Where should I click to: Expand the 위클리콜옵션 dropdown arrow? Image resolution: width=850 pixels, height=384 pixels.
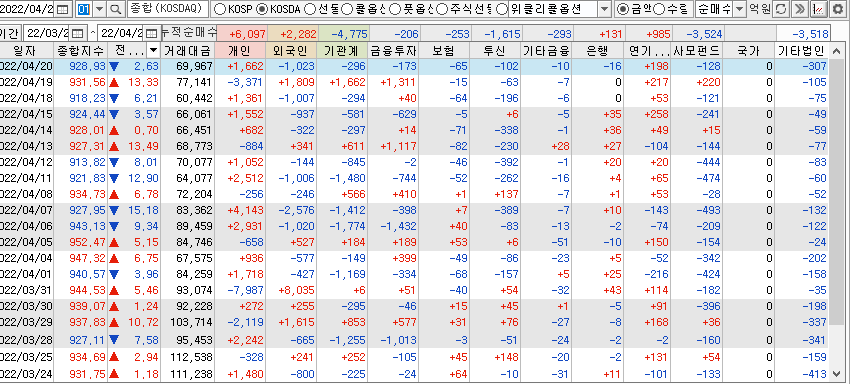click(605, 9)
